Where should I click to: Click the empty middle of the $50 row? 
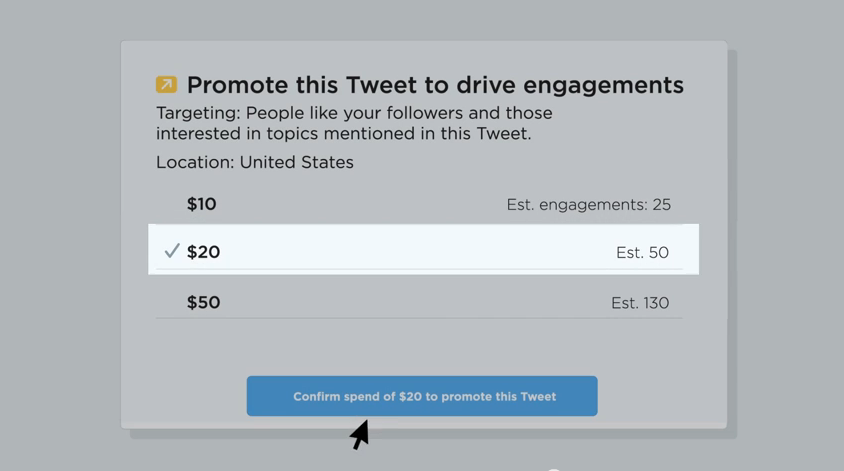(x=410, y=302)
